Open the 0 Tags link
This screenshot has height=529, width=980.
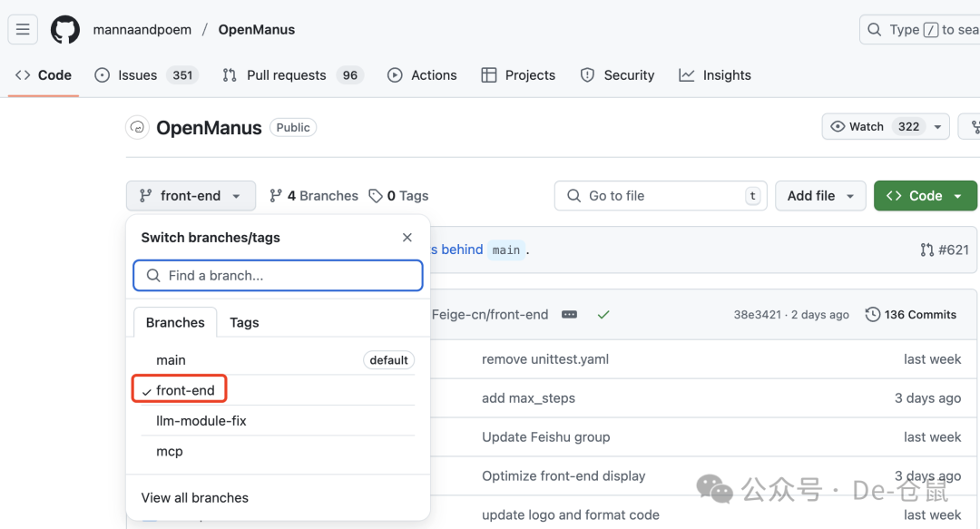398,196
